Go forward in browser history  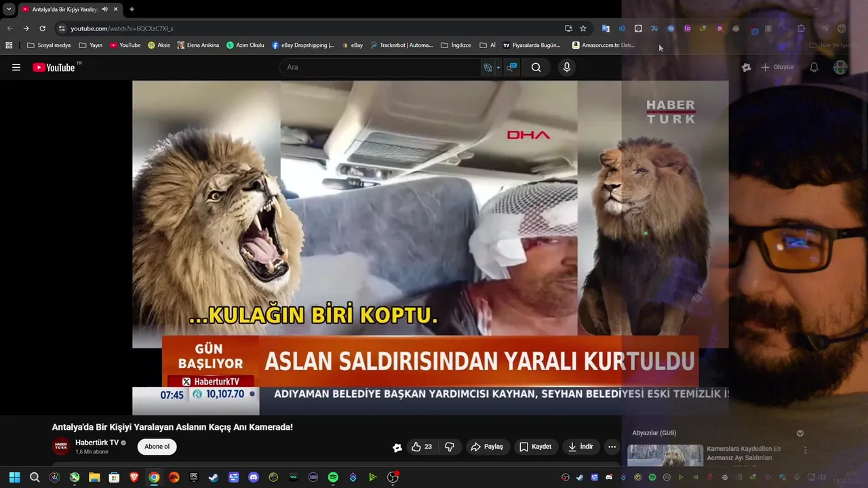click(x=26, y=28)
